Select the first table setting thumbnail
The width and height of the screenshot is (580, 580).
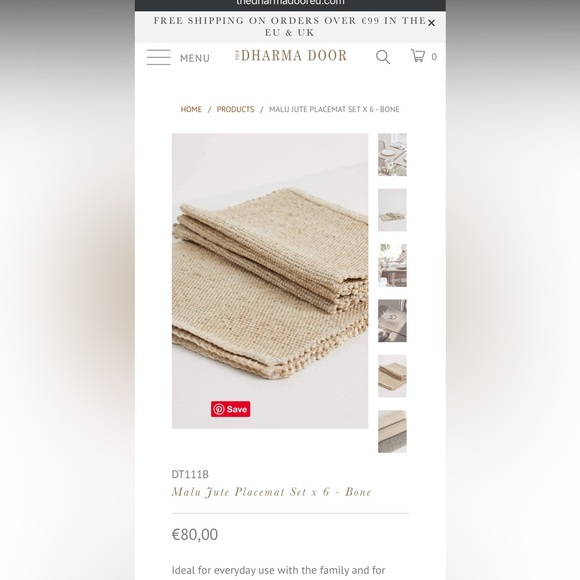click(x=392, y=155)
